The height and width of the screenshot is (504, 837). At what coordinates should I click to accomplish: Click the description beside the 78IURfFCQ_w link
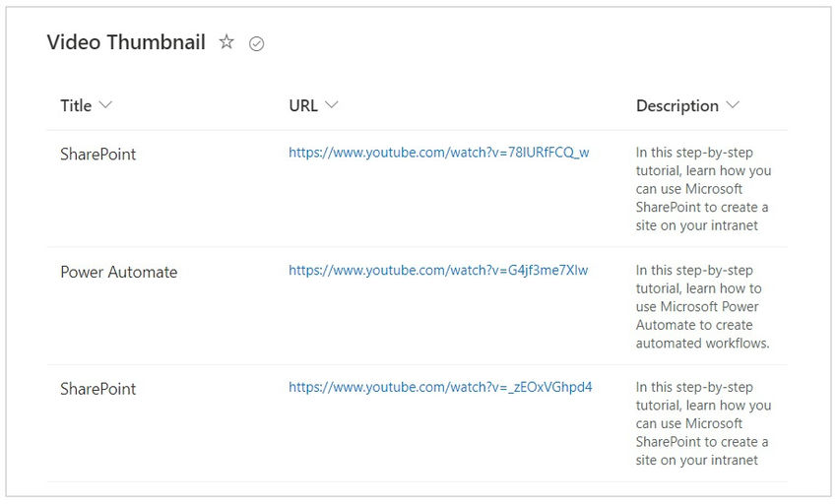(x=702, y=189)
